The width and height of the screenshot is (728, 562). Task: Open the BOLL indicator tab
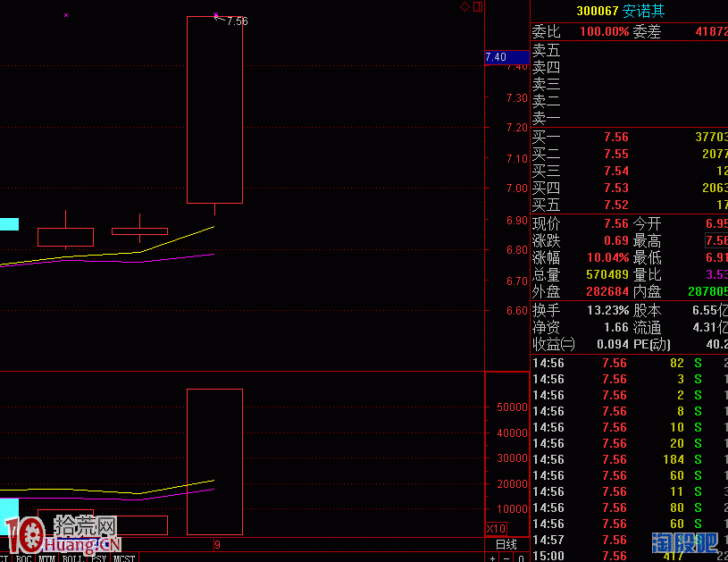point(72,558)
